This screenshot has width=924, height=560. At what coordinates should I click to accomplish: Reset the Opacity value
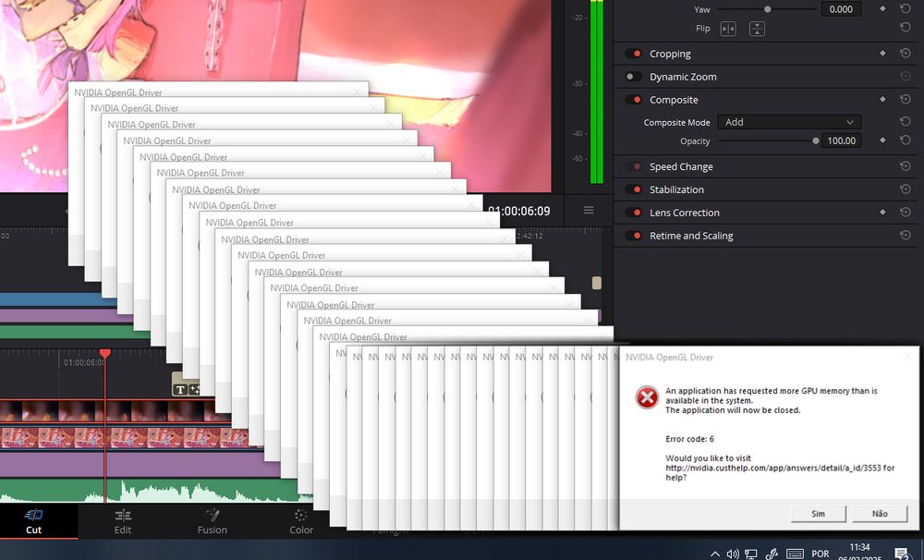point(906,140)
